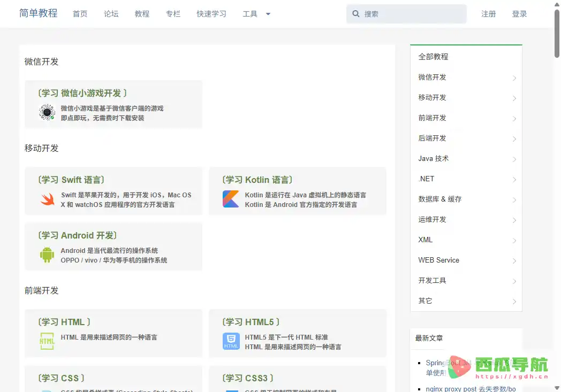This screenshot has width=561, height=392.
Task: Open 学习 HTML5 tutorial title
Action: [x=251, y=322]
